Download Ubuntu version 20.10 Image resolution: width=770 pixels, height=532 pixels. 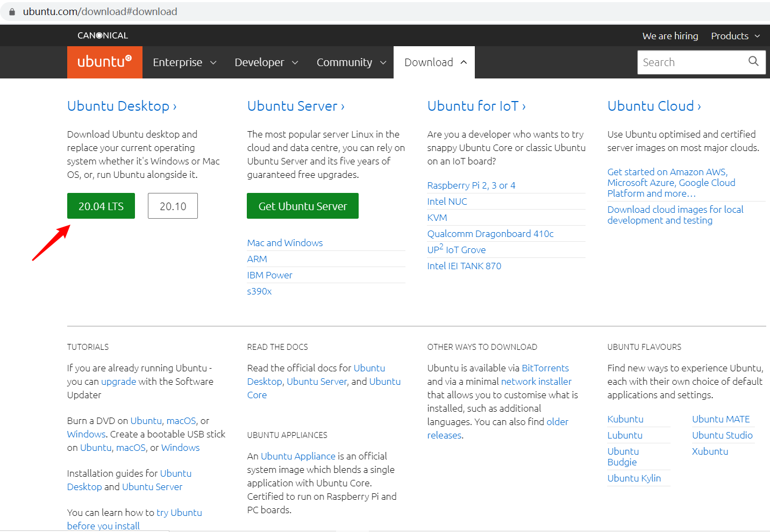pos(173,206)
